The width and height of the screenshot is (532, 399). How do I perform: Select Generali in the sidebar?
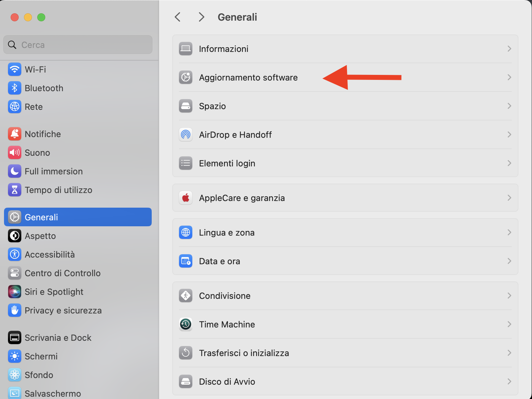pyautogui.click(x=78, y=217)
